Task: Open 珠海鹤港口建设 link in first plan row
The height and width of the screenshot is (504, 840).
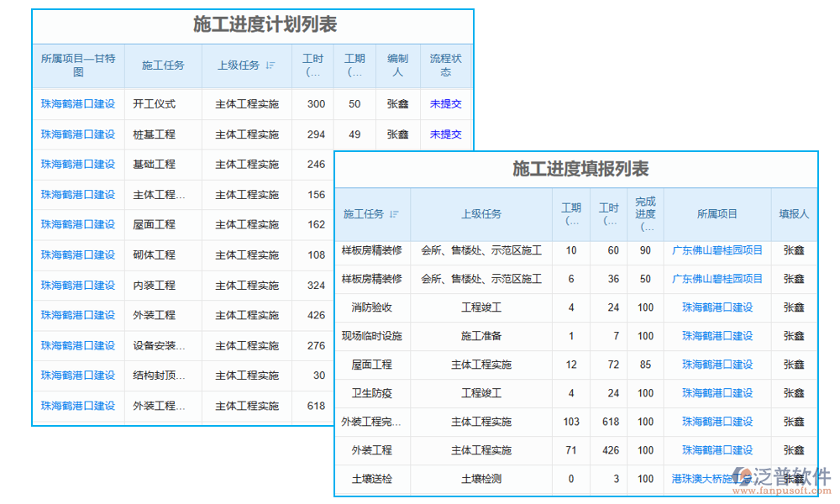Action: coord(76,104)
